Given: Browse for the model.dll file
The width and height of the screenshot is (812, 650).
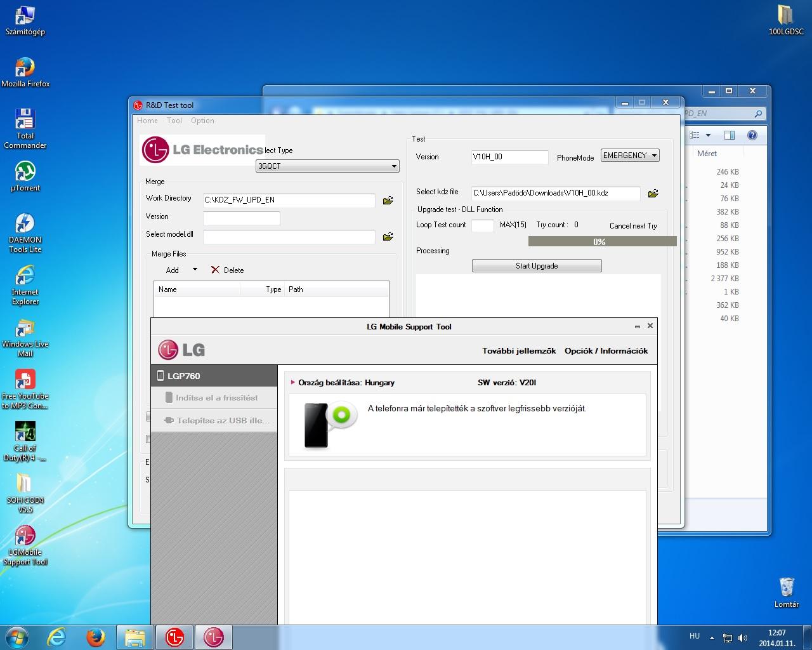Looking at the screenshot, I should coord(388,237).
